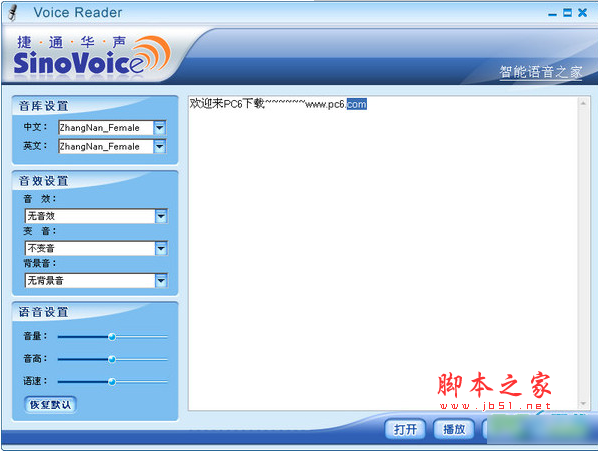Click the 打开 open button
This screenshot has width=598, height=452.
tap(405, 429)
